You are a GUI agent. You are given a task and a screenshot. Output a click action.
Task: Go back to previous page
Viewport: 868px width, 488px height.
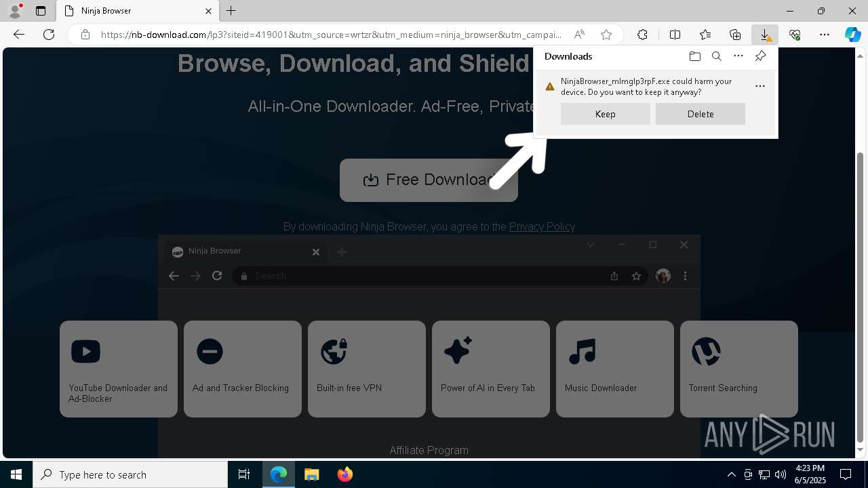pyautogui.click(x=19, y=35)
